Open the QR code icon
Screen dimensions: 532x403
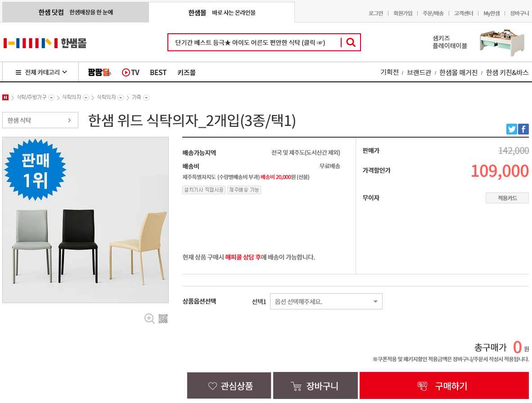(x=163, y=318)
